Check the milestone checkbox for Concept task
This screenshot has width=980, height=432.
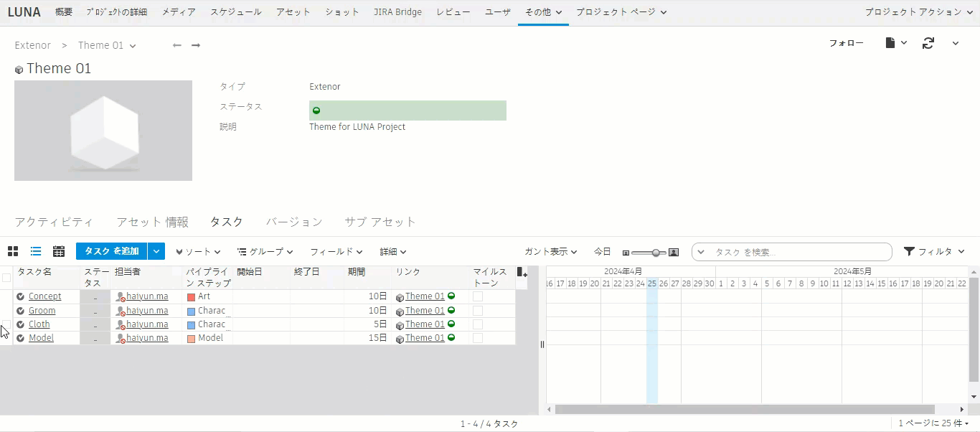click(x=477, y=296)
